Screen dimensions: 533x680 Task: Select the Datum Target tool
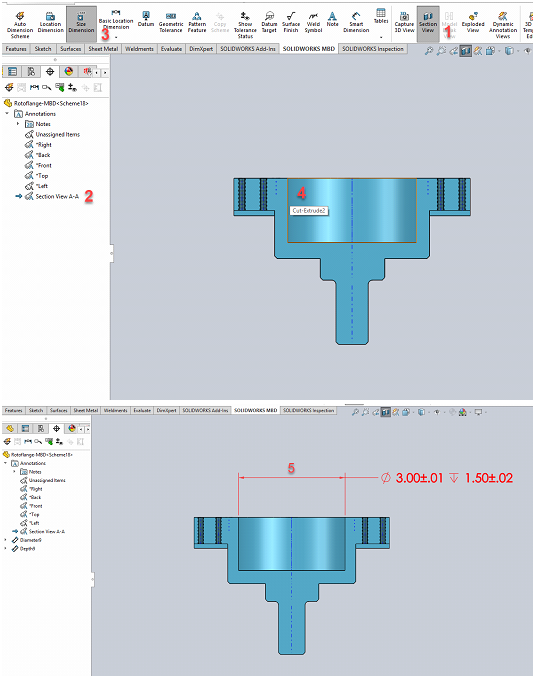click(x=269, y=23)
